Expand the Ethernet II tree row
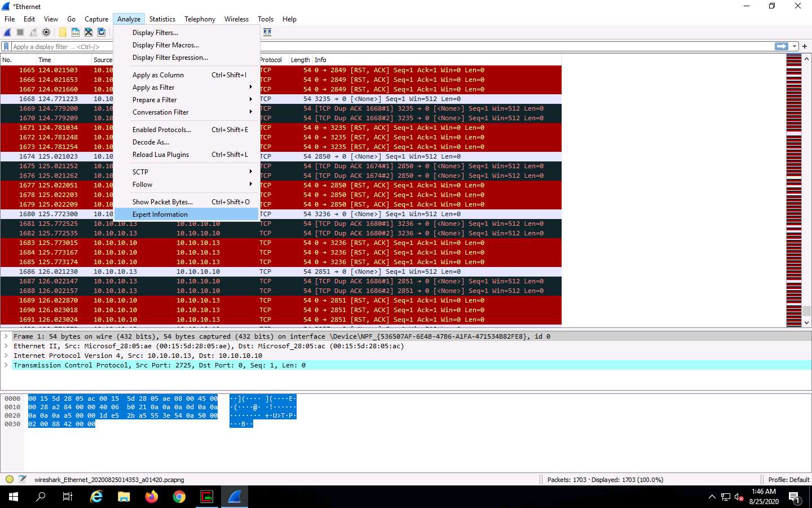This screenshot has height=508, width=812. pos(6,346)
